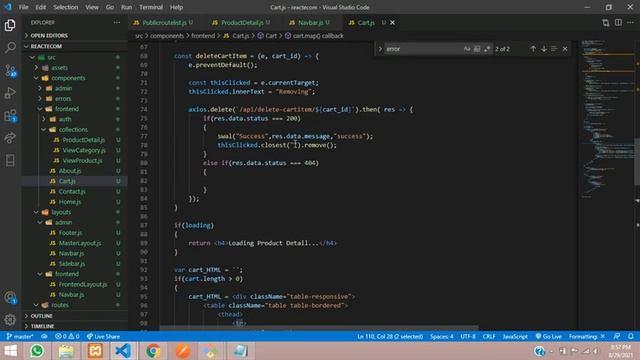Open the Terminal menu
Viewport: 640px width, 360px height.
pos(151,7)
